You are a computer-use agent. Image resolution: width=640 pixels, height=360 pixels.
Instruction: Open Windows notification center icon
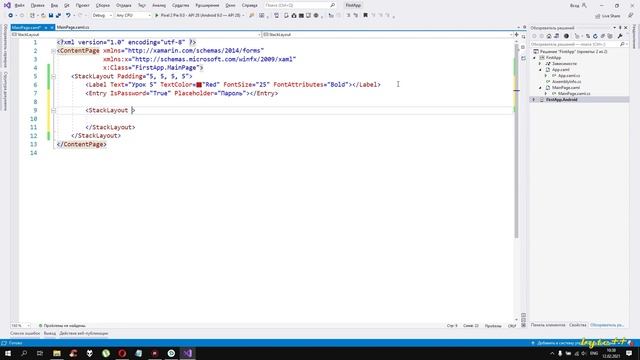629,353
